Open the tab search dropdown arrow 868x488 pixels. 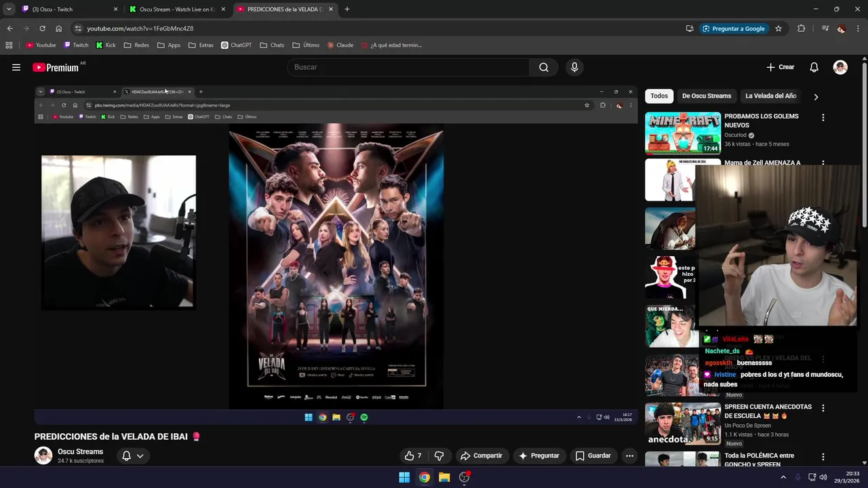(x=9, y=9)
